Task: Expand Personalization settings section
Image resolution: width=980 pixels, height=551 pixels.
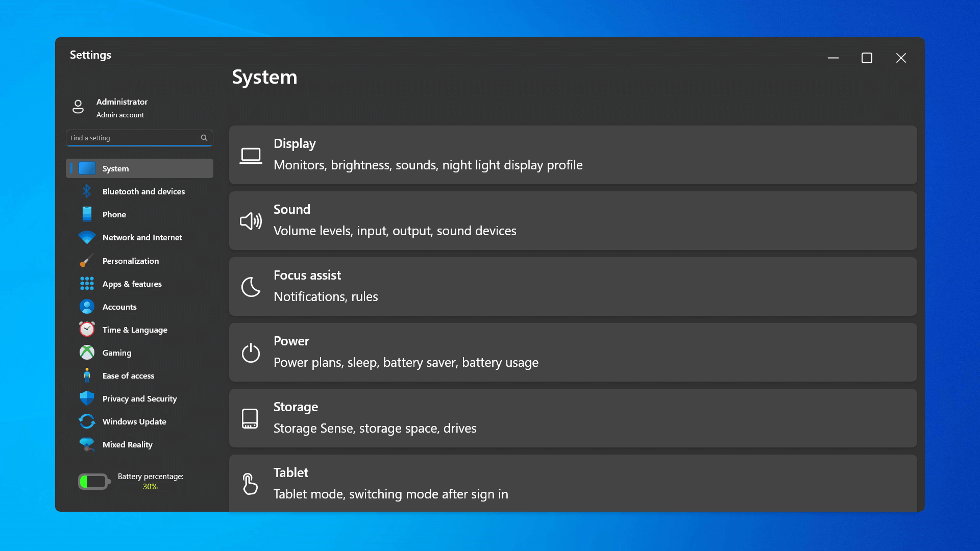Action: pos(130,260)
